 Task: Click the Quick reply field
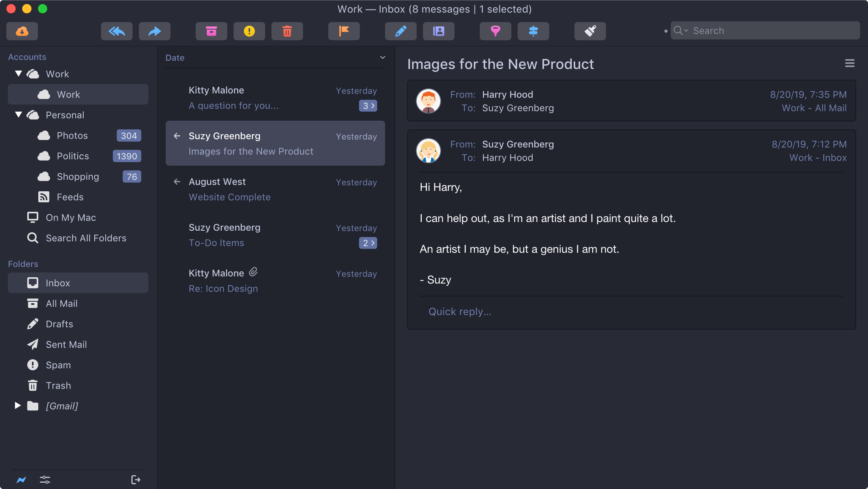(460, 312)
